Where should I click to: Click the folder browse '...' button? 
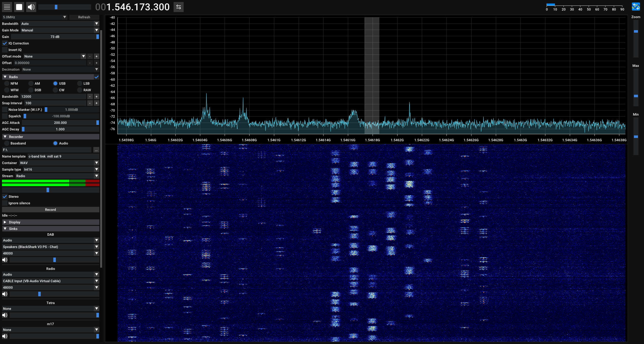click(x=96, y=150)
